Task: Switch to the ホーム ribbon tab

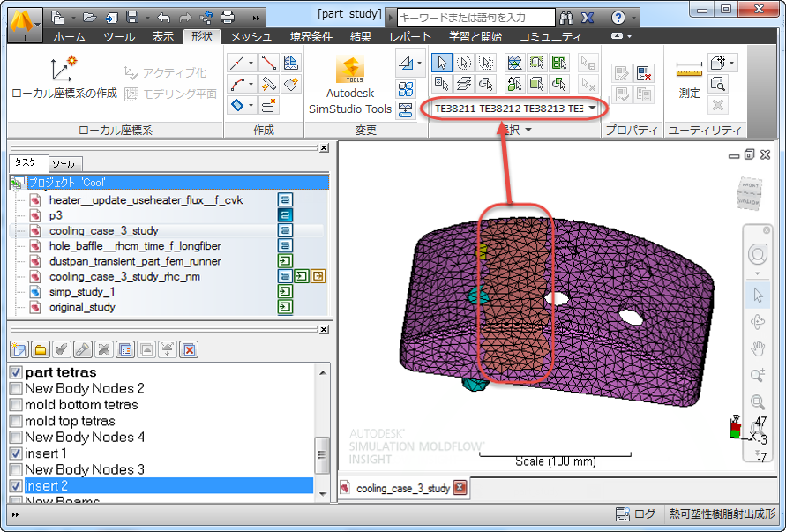Action: click(x=69, y=36)
